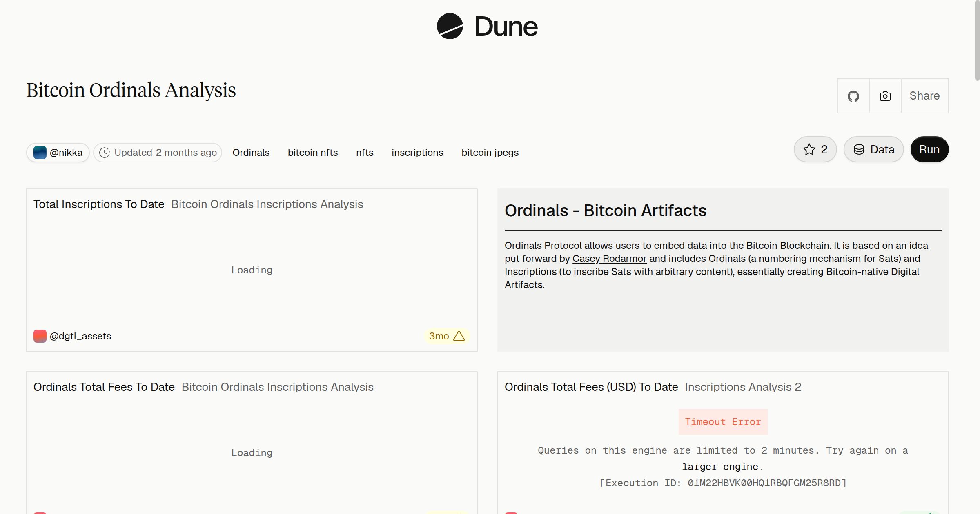Open Ordinals Total Fees (USD) To Date title
The width and height of the screenshot is (980, 514).
[591, 387]
